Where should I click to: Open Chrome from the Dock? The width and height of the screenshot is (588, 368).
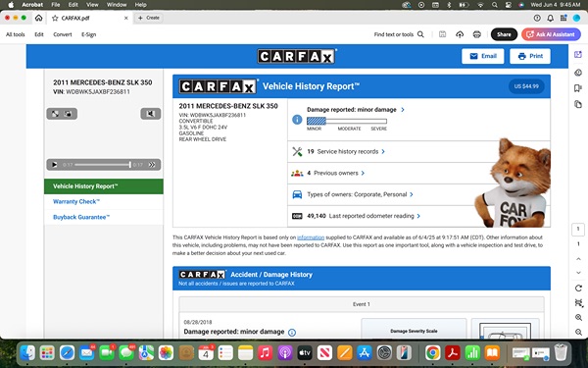[x=432, y=353]
